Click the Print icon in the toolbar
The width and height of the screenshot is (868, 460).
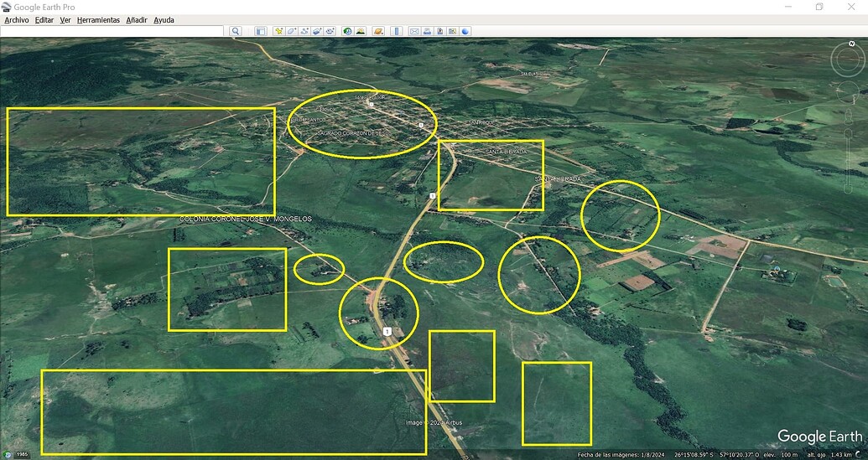coord(427,31)
